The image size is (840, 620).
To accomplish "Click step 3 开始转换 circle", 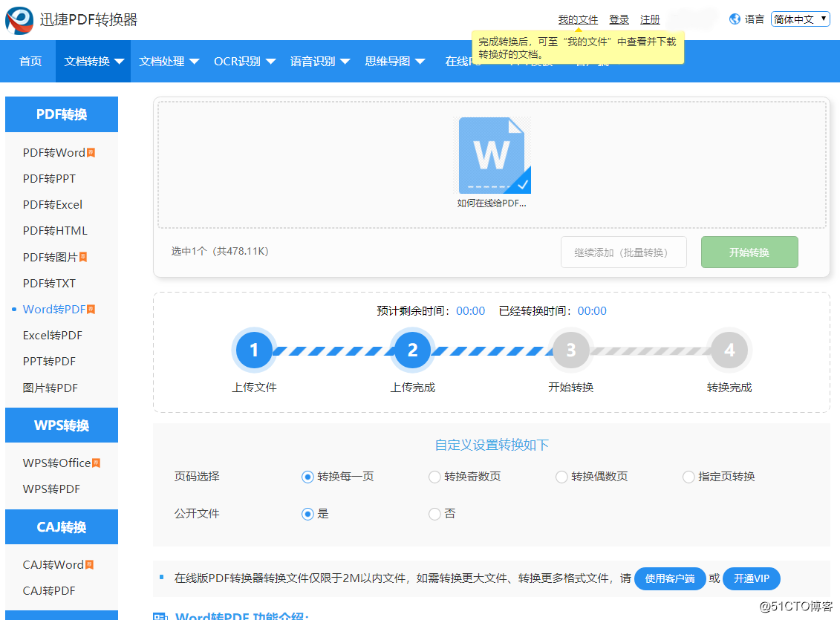I will coord(571,350).
